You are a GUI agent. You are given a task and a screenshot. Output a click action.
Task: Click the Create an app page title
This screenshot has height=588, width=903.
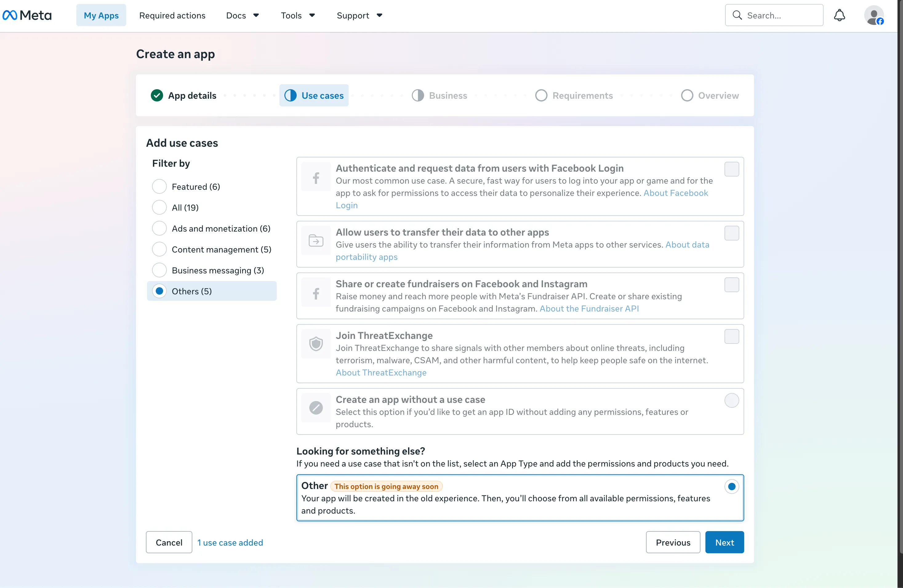[175, 54]
